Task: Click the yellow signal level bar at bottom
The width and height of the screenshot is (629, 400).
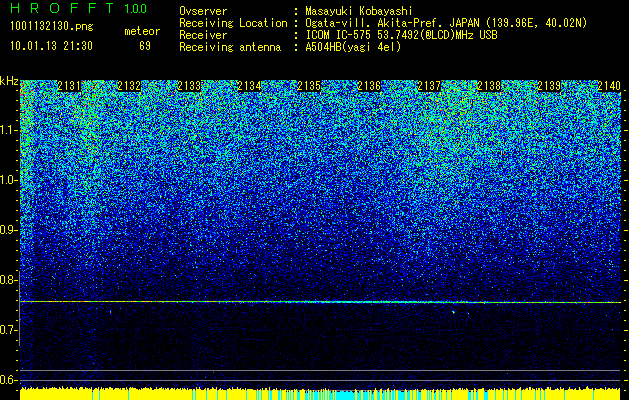Action: (320, 394)
